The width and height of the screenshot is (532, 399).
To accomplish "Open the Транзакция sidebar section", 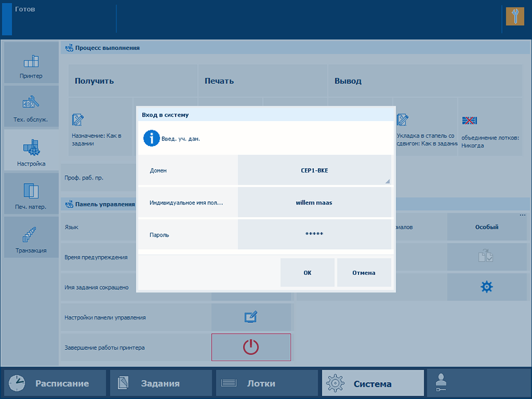I will [x=32, y=238].
